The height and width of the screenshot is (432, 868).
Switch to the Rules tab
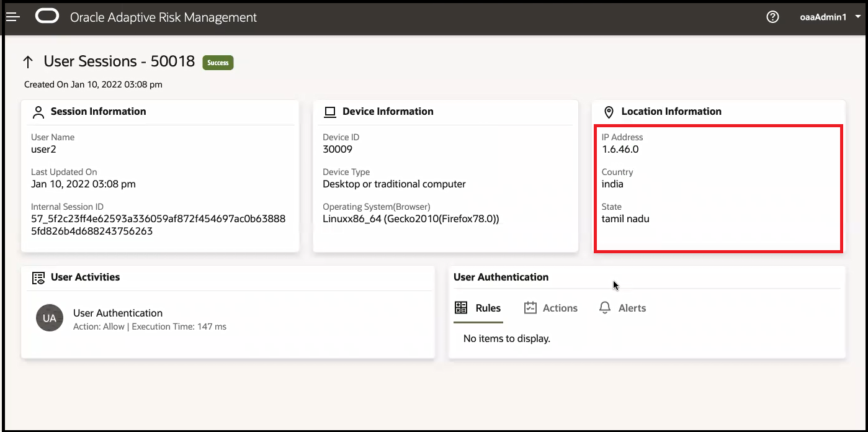click(478, 308)
